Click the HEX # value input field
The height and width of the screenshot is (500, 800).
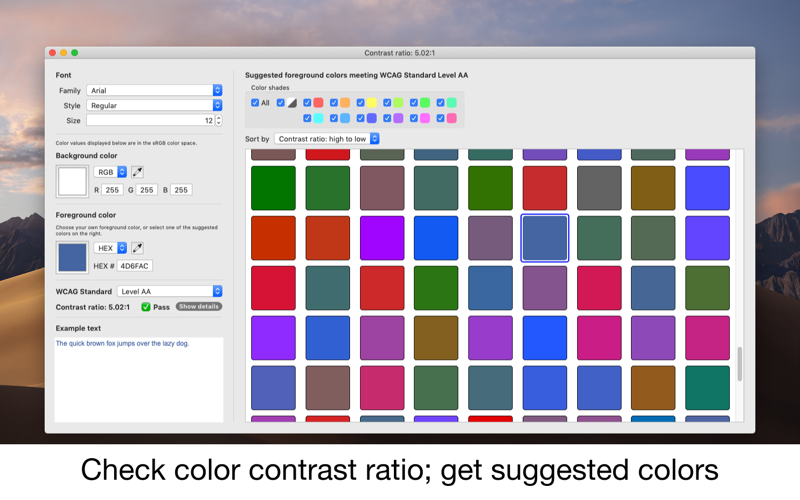click(134, 266)
